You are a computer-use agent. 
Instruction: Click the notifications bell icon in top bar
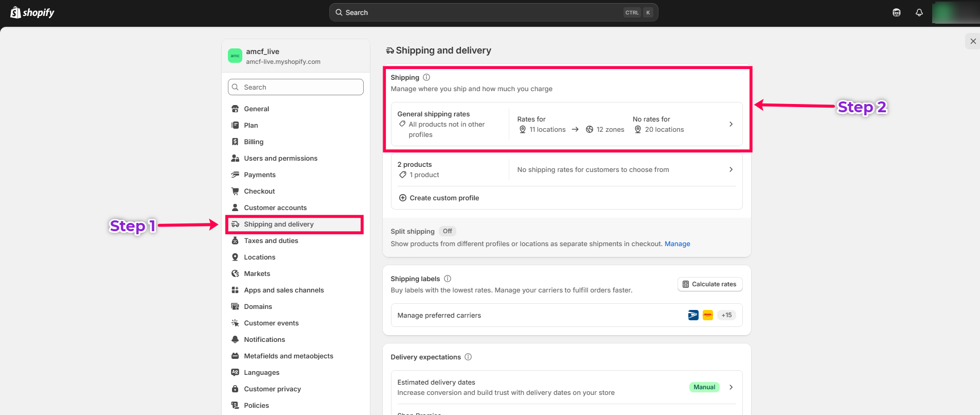click(x=919, y=12)
